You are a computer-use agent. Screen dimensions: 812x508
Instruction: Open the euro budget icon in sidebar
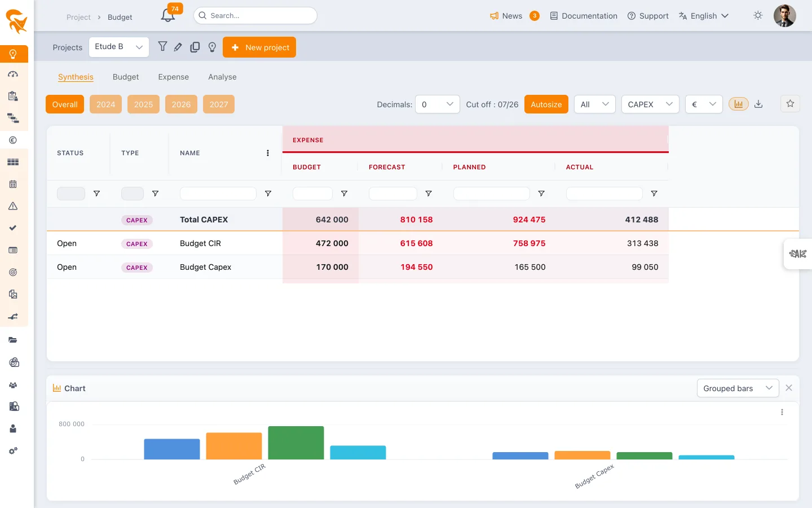(x=13, y=140)
